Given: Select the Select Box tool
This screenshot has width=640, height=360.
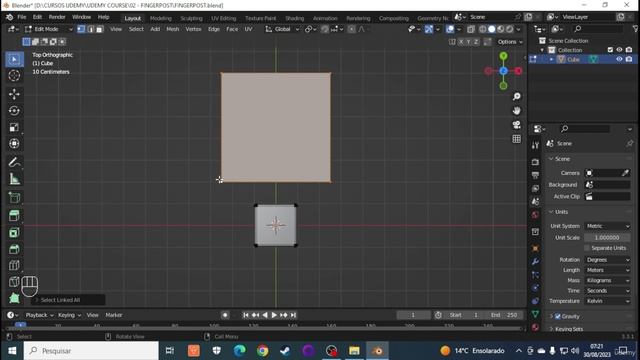Looking at the screenshot, I should pyautogui.click(x=14, y=60).
